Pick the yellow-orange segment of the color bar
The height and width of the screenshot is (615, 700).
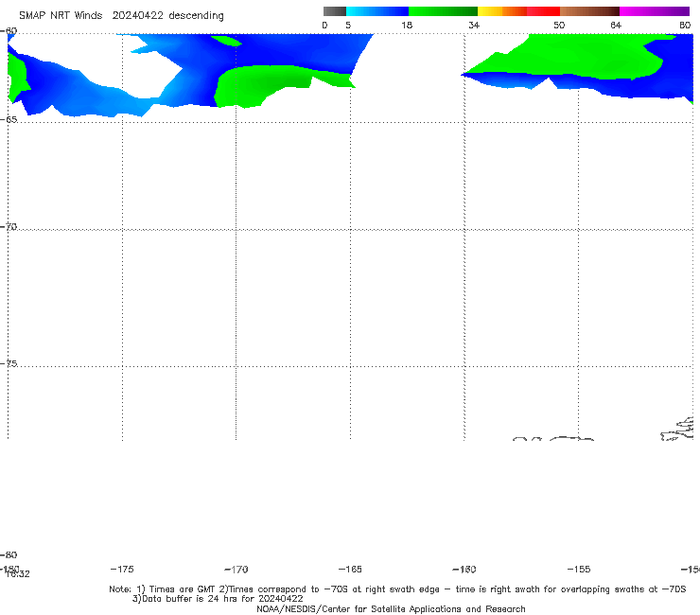(501, 11)
